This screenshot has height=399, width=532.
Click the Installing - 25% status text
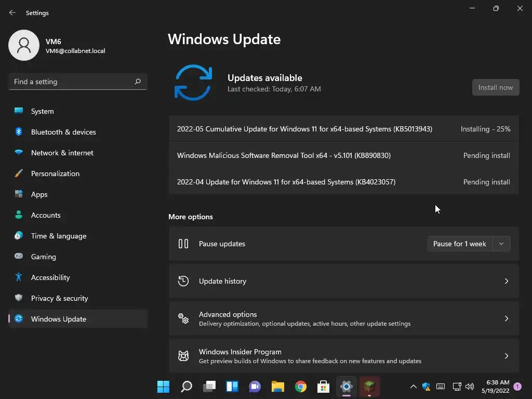(x=485, y=129)
